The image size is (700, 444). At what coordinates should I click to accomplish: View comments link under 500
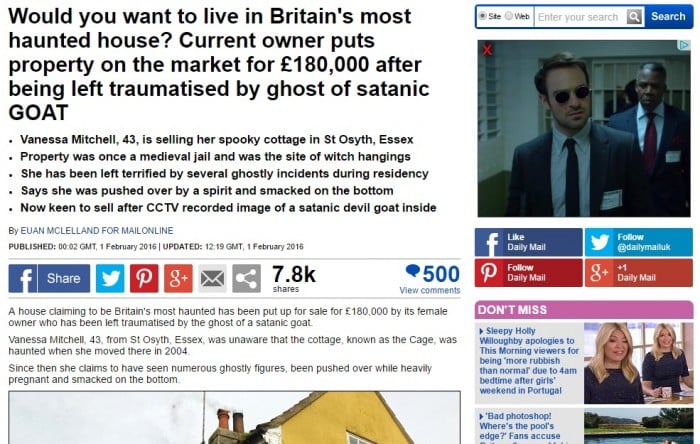(x=430, y=290)
